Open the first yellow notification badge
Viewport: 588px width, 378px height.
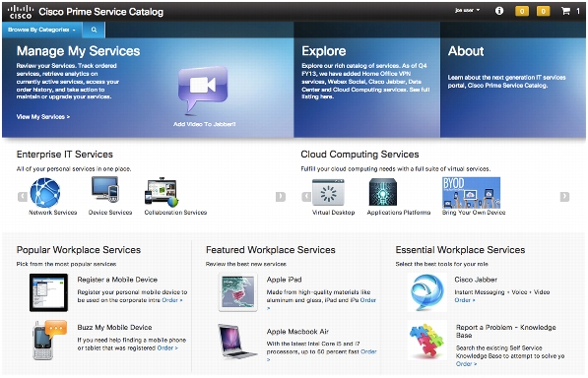click(x=522, y=11)
